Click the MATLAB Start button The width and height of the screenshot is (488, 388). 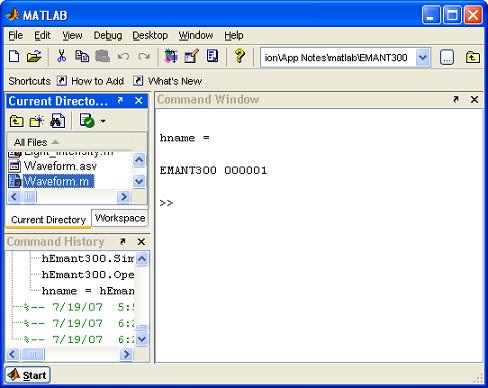pos(28,375)
